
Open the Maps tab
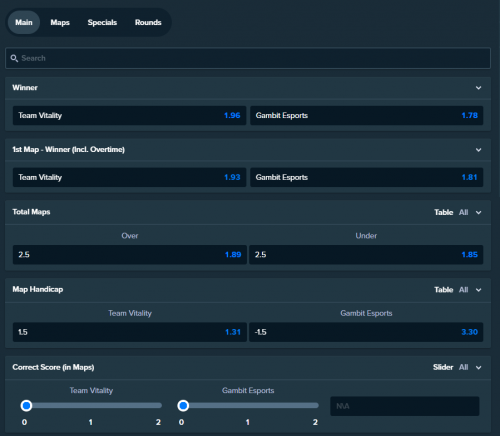(60, 22)
